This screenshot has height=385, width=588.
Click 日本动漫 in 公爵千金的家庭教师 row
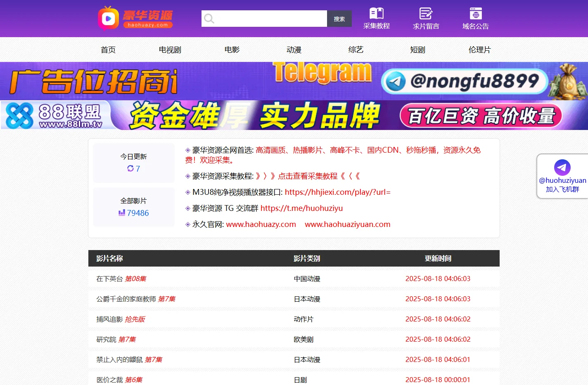(307, 299)
